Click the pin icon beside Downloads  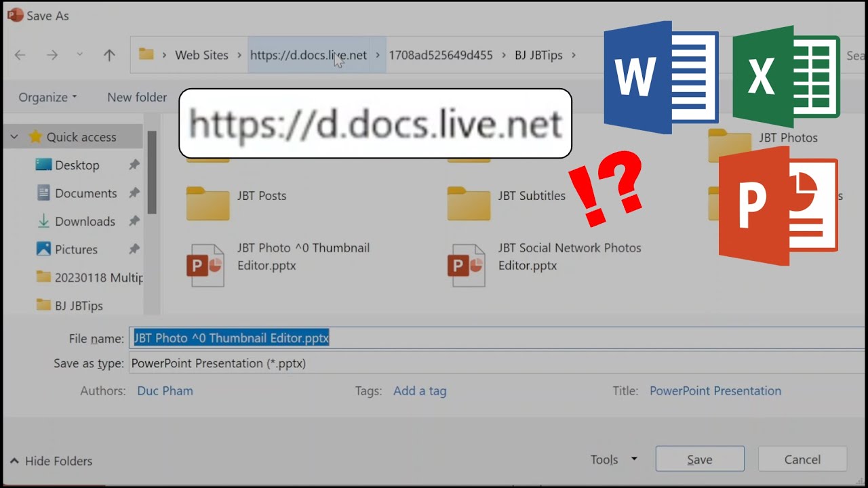[x=134, y=222]
